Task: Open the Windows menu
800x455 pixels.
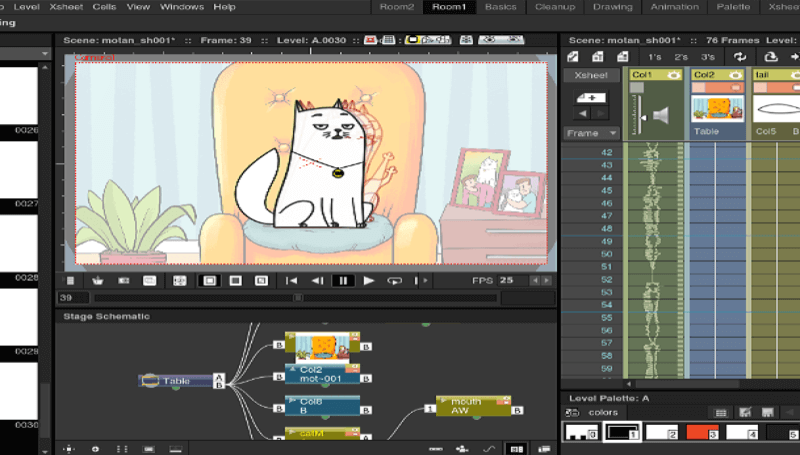Action: tap(181, 7)
